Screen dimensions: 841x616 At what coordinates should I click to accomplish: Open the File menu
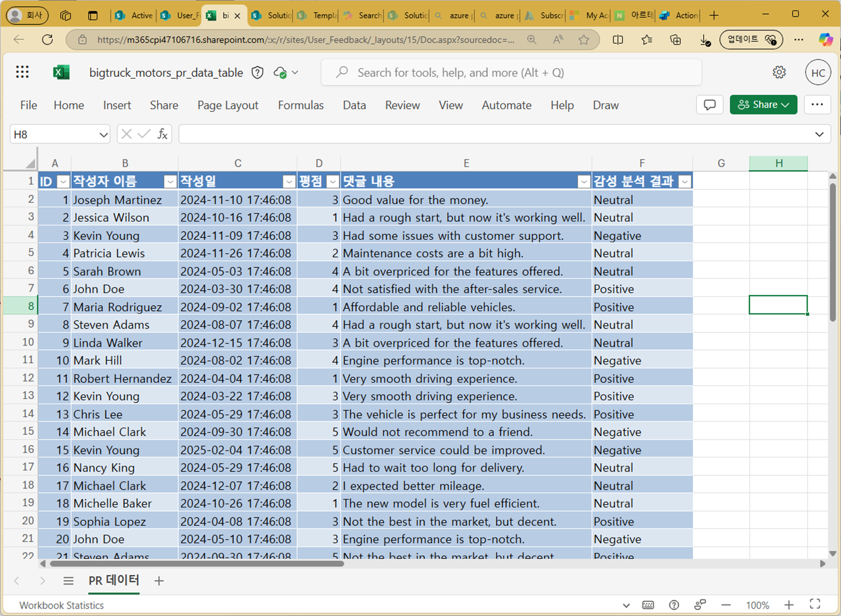28,105
